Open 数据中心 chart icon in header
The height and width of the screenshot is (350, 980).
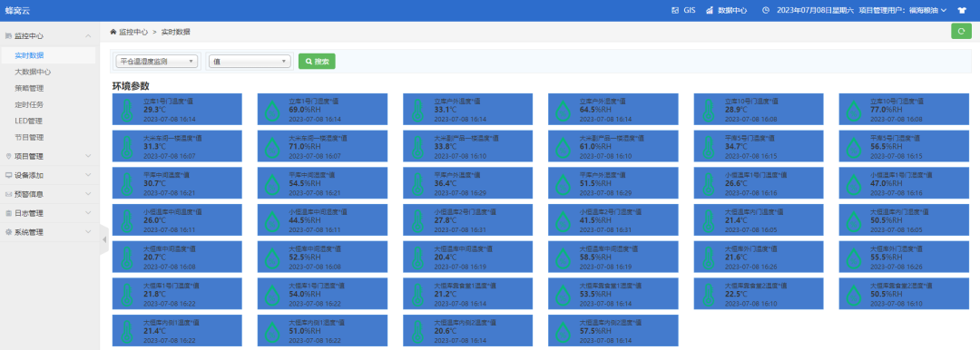[710, 11]
